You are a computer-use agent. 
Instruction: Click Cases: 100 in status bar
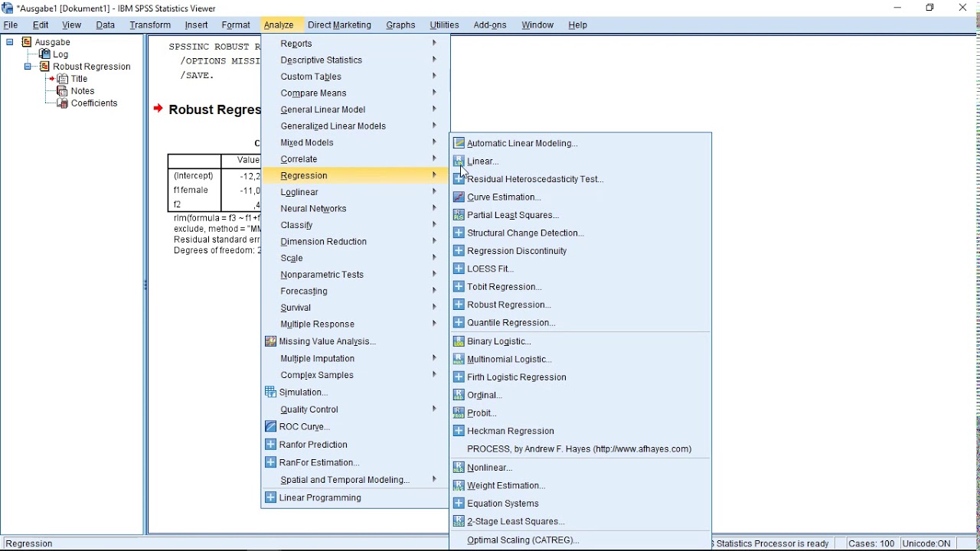pos(872,544)
